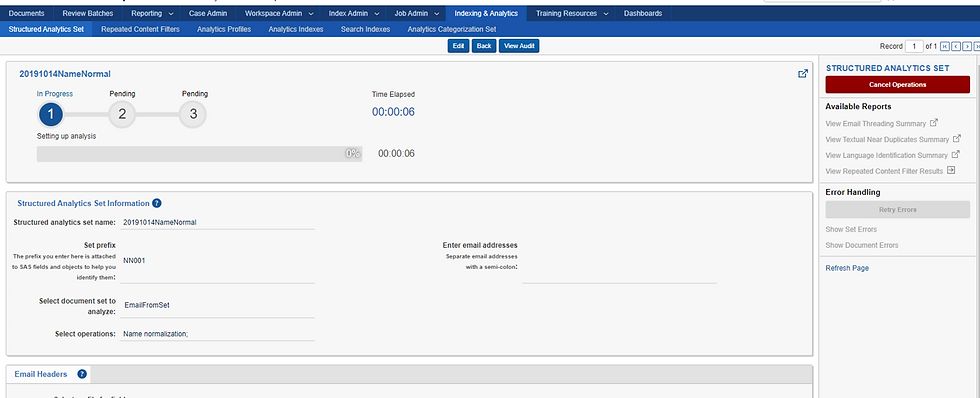Click the Edit button

point(458,46)
